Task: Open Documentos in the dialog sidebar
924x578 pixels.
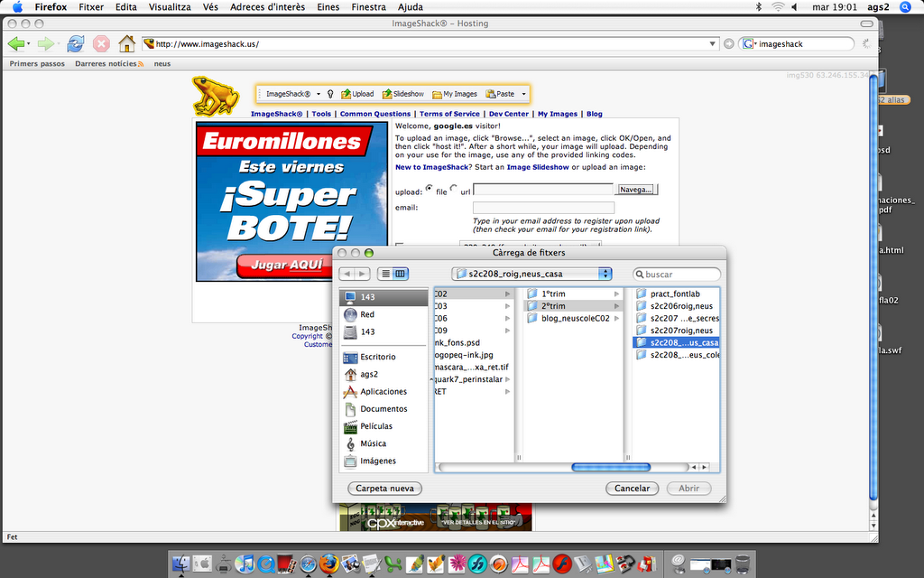Action: coord(383,409)
